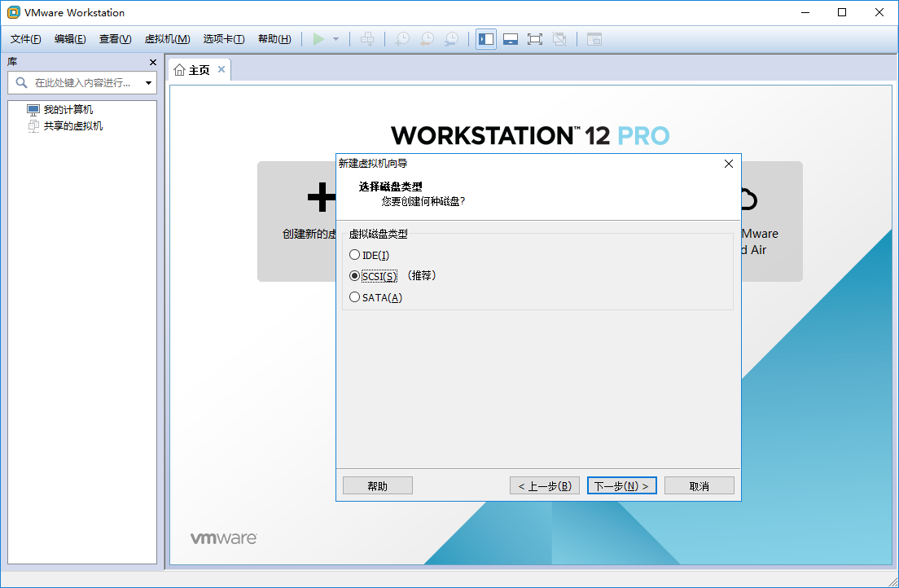The image size is (899, 588).
Task: Open the 编辑(E) menu
Action: click(x=70, y=39)
